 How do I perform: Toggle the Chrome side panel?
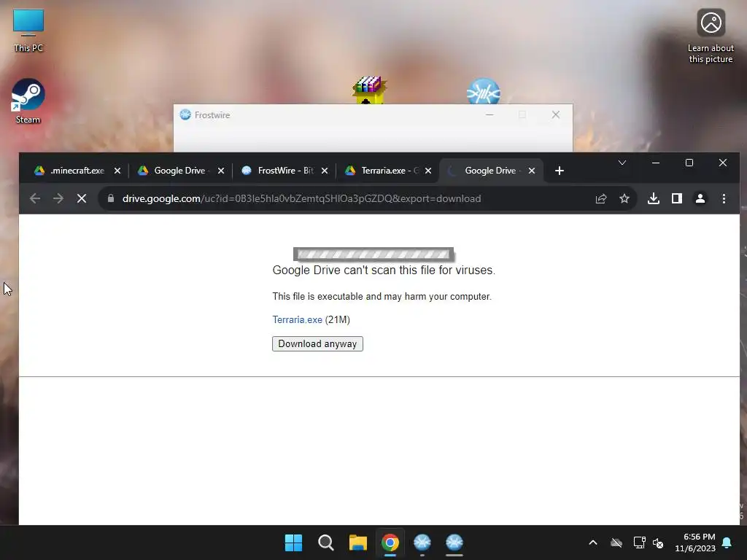click(676, 198)
